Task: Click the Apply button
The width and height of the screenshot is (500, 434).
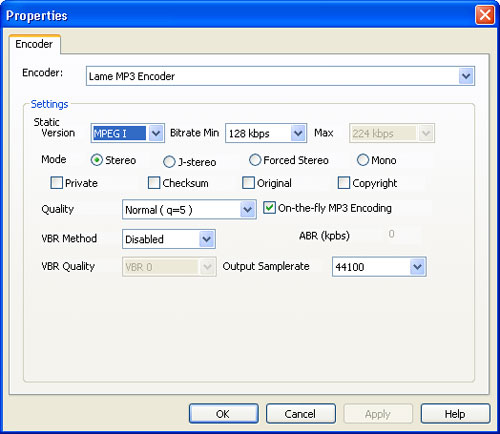Action: coord(378,414)
